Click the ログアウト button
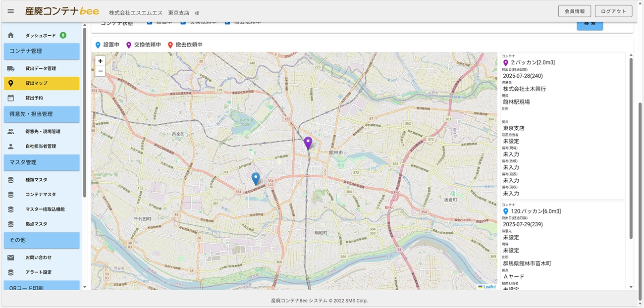This screenshot has height=308, width=644. click(x=613, y=11)
